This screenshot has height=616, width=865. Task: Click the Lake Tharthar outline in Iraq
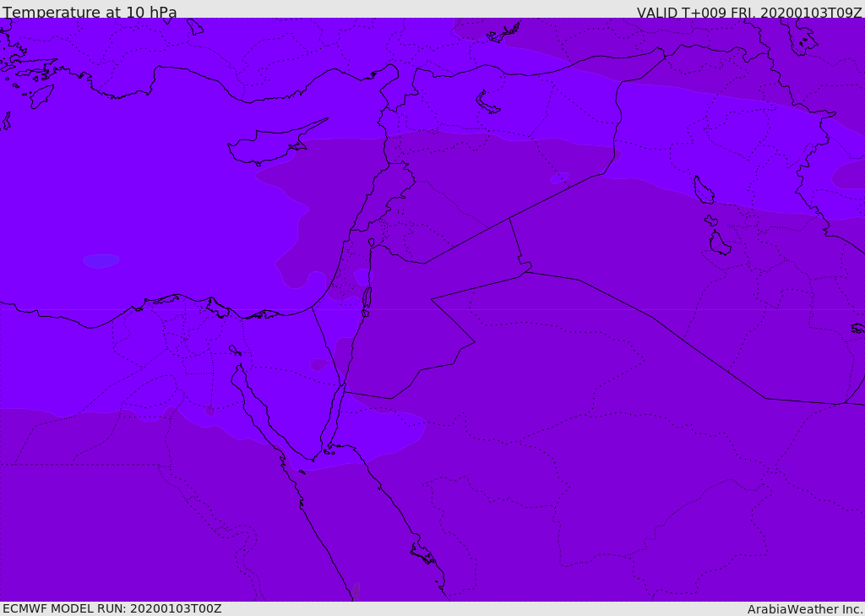click(703, 190)
